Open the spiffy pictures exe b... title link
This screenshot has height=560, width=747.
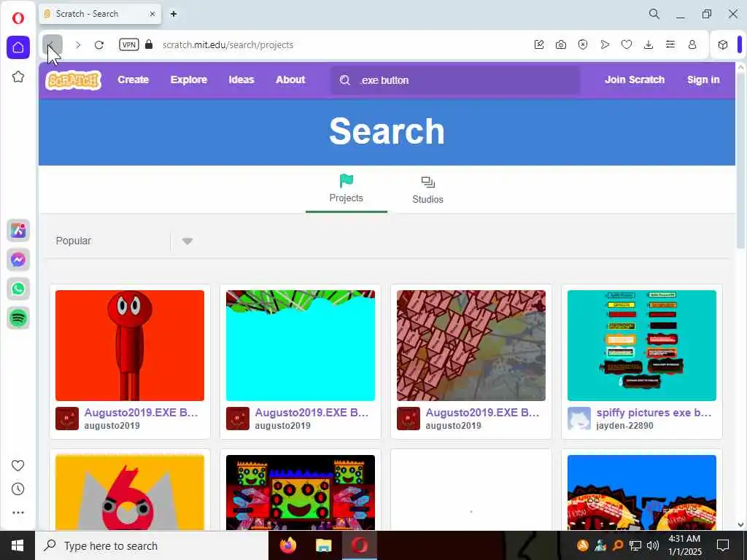pyautogui.click(x=654, y=413)
